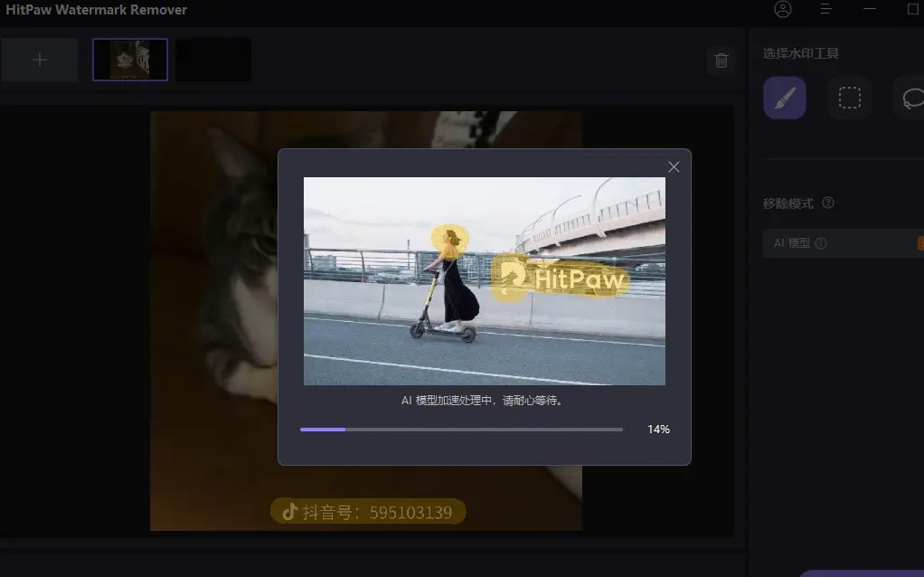The width and height of the screenshot is (924, 577).
Task: Minimize the HitPaw Watermark Remover window
Action: click(870, 9)
